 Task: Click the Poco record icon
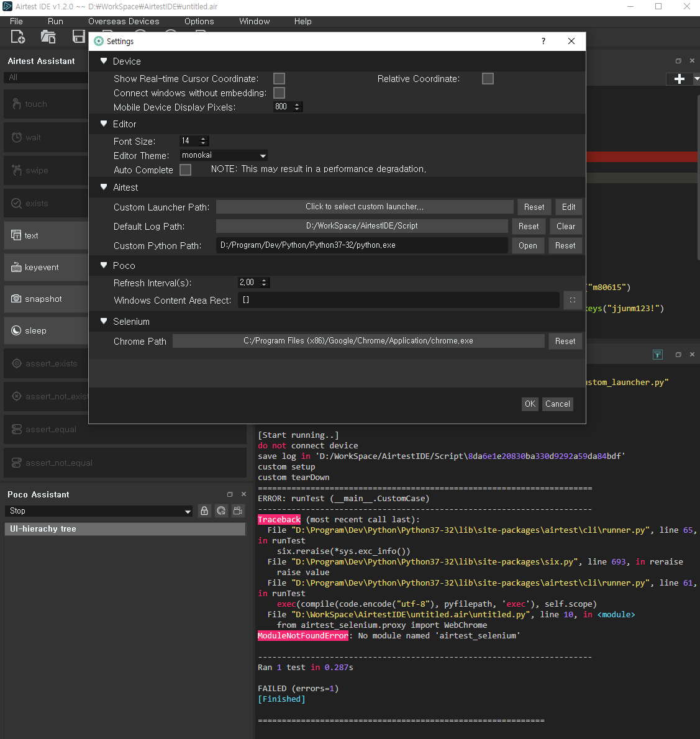pos(238,511)
